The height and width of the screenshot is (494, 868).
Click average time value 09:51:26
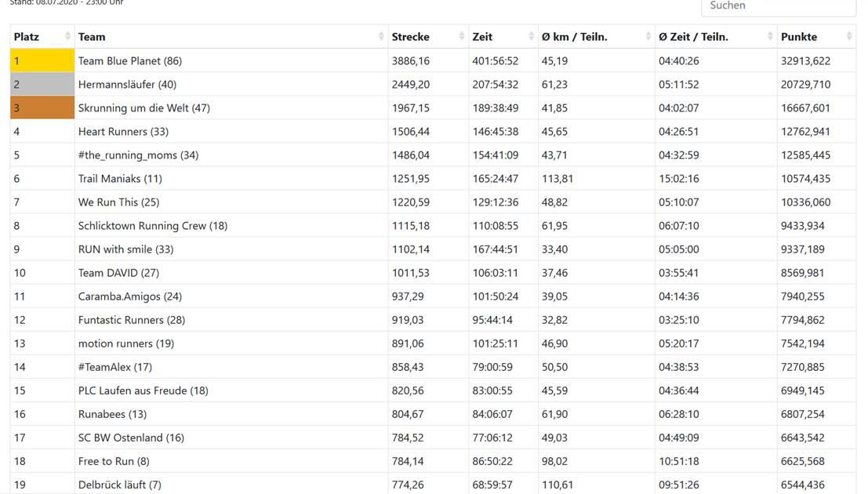(x=679, y=485)
